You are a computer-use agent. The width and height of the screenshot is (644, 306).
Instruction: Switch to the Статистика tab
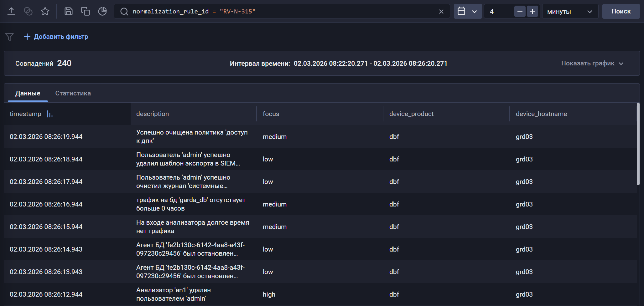pyautogui.click(x=73, y=93)
